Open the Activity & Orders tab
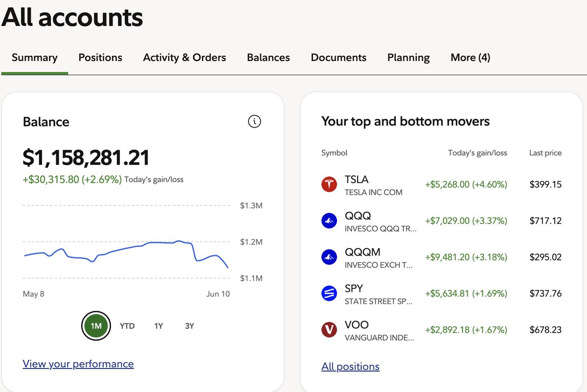This screenshot has height=392, width=587. coord(184,58)
